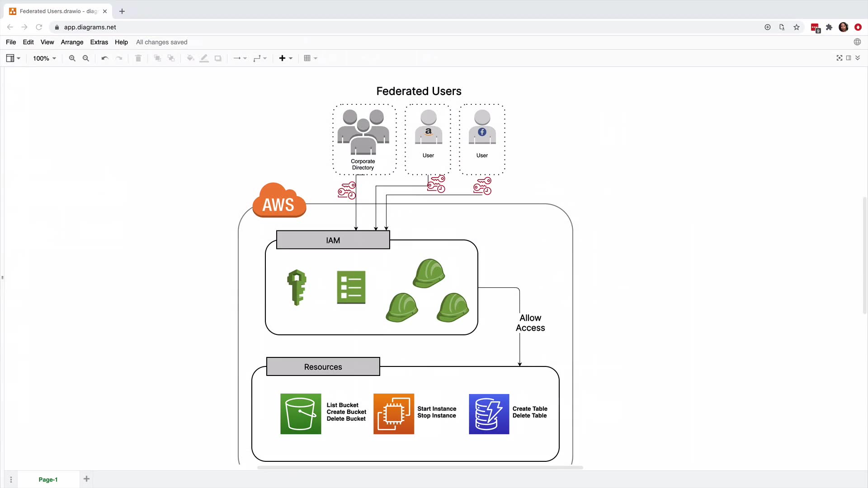Click the zoom out magnifier icon
This screenshot has width=868, height=488.
coord(86,58)
